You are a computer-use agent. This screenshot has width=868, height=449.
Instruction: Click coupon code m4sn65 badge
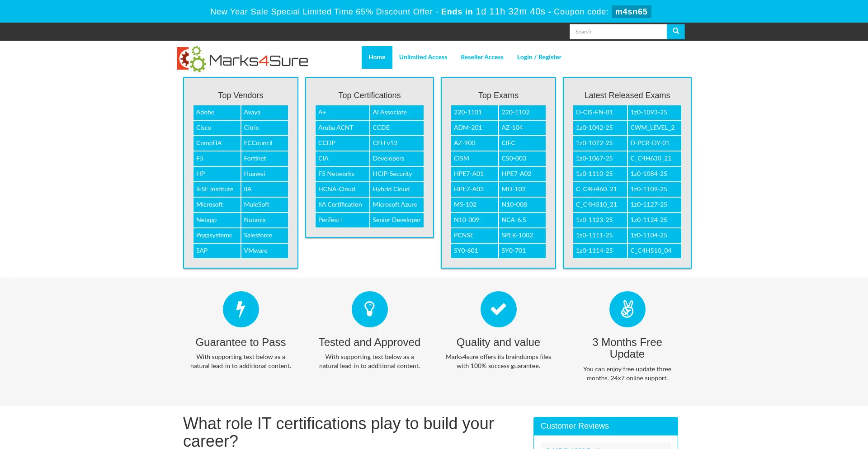pos(631,12)
